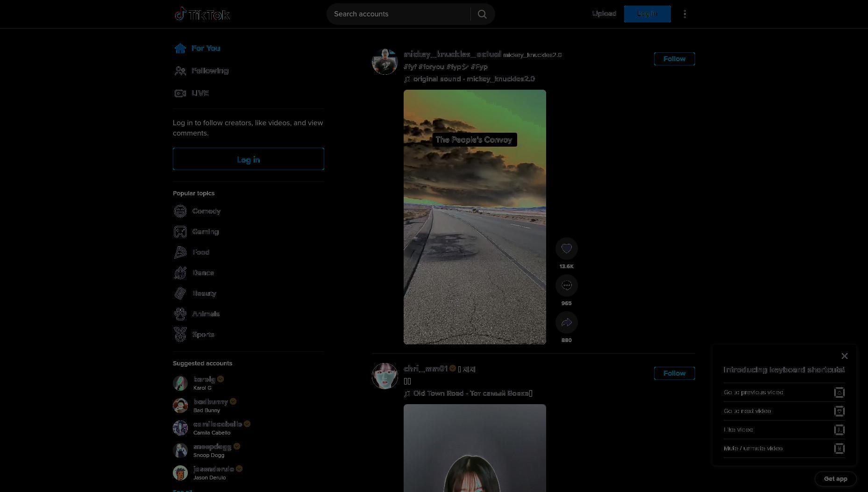Click the #Fyp hashtag

(x=479, y=67)
